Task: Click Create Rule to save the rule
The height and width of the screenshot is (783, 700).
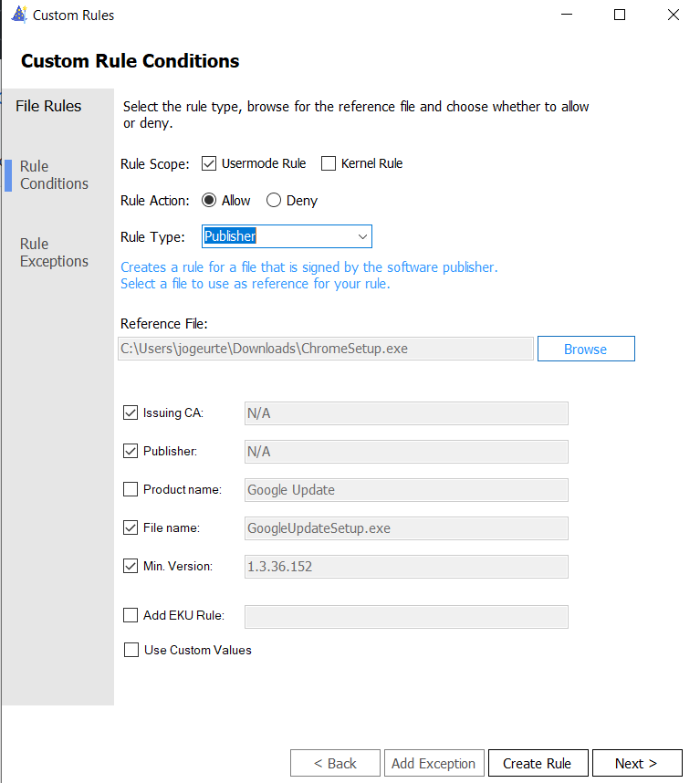Action: point(538,763)
